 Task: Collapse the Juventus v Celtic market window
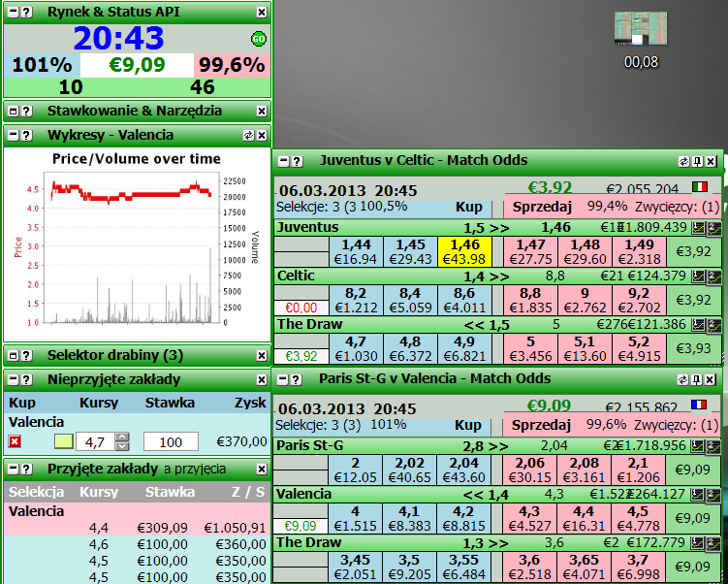point(284,161)
